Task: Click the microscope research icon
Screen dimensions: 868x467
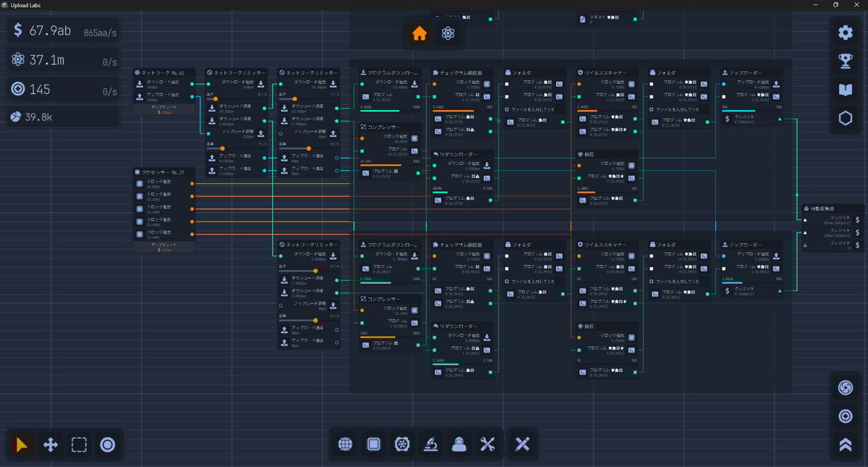Action: pyautogui.click(x=430, y=445)
